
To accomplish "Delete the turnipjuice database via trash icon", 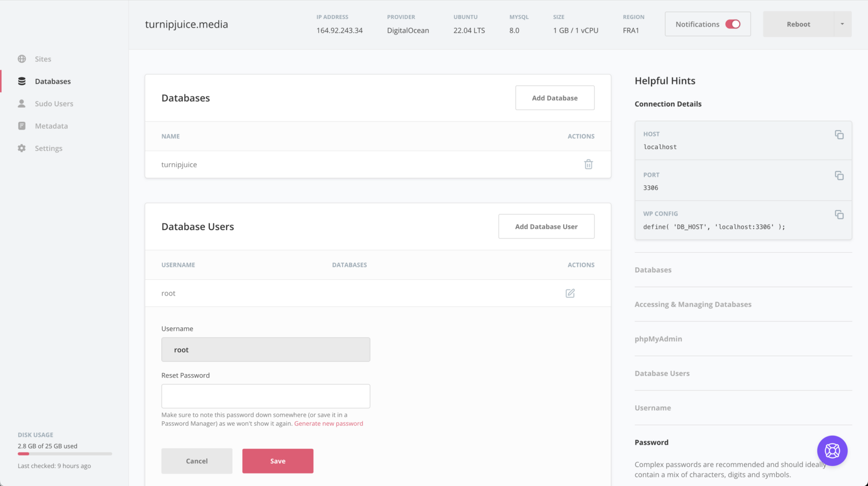I will tap(588, 164).
